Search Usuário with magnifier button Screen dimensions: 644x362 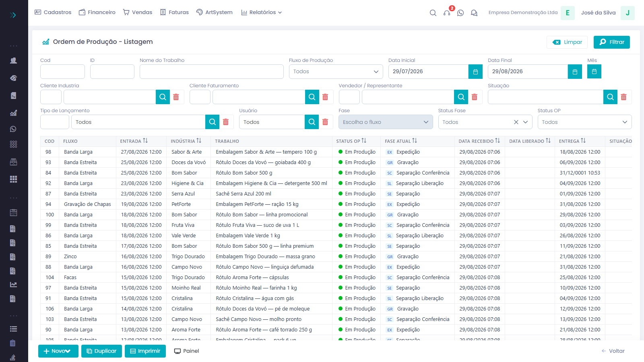tap(312, 122)
